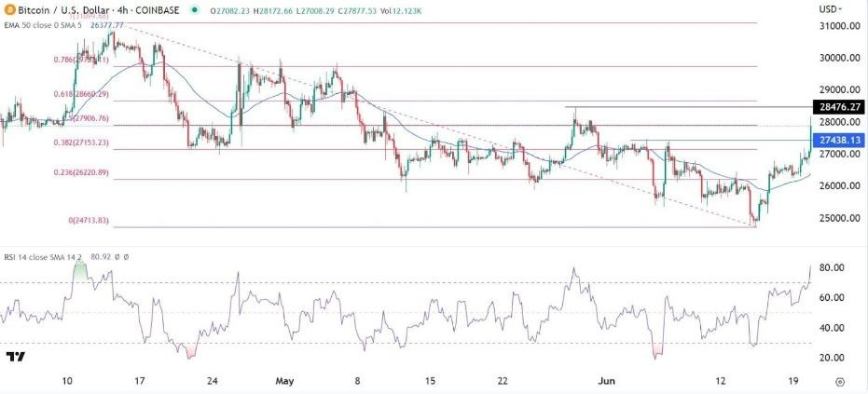Click the black 28476.27 price label
The height and width of the screenshot is (394, 868).
(836, 107)
